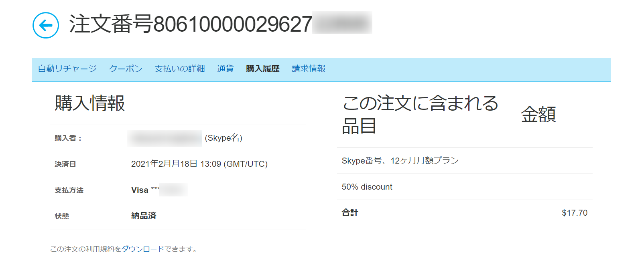The image size is (644, 267).
Task: Select the date 2021年2月月18日 13:09 value
Action: [x=199, y=164]
